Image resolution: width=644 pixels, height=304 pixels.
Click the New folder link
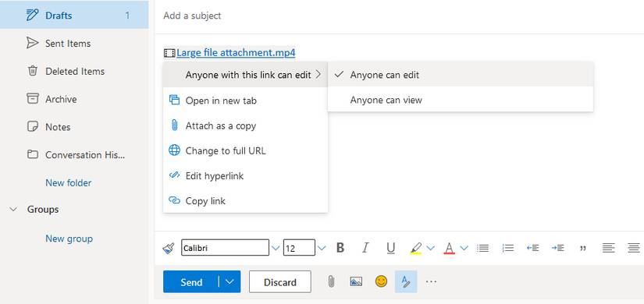68,182
